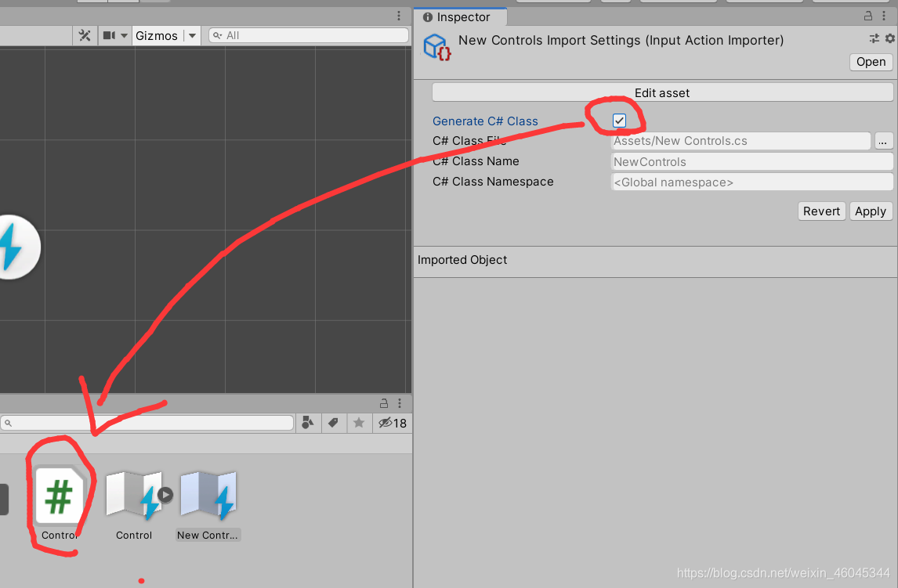Focus the Project panel search field
Viewport: 898px width, 588px height.
(147, 423)
